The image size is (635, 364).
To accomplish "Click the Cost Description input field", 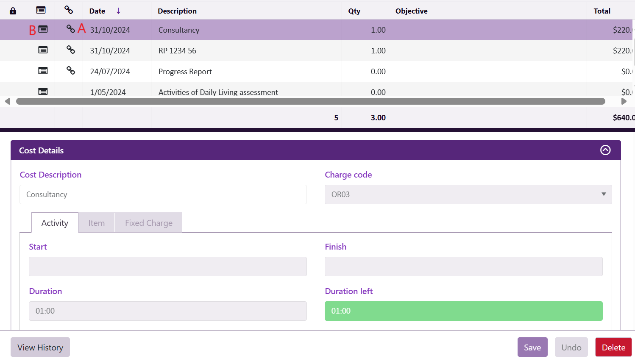I will point(163,195).
